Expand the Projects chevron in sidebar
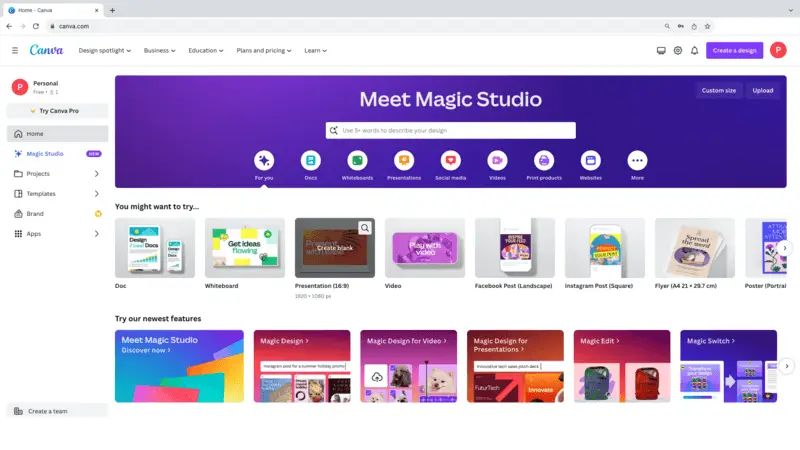Image resolution: width=800 pixels, height=450 pixels. [96, 174]
